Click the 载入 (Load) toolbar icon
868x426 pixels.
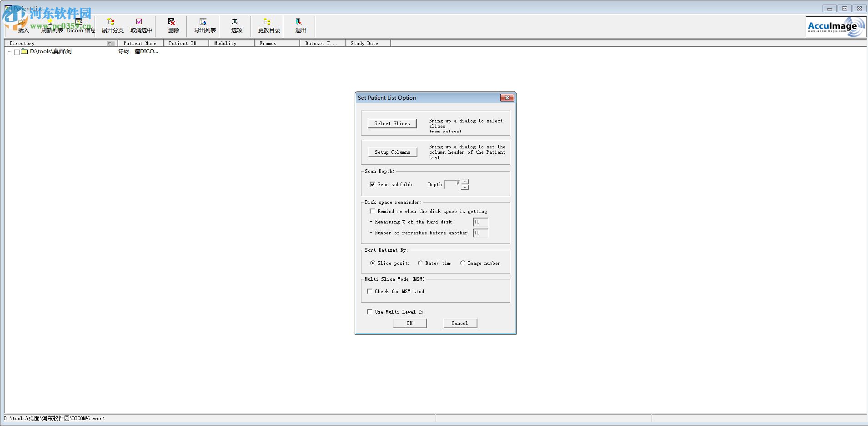click(x=23, y=25)
